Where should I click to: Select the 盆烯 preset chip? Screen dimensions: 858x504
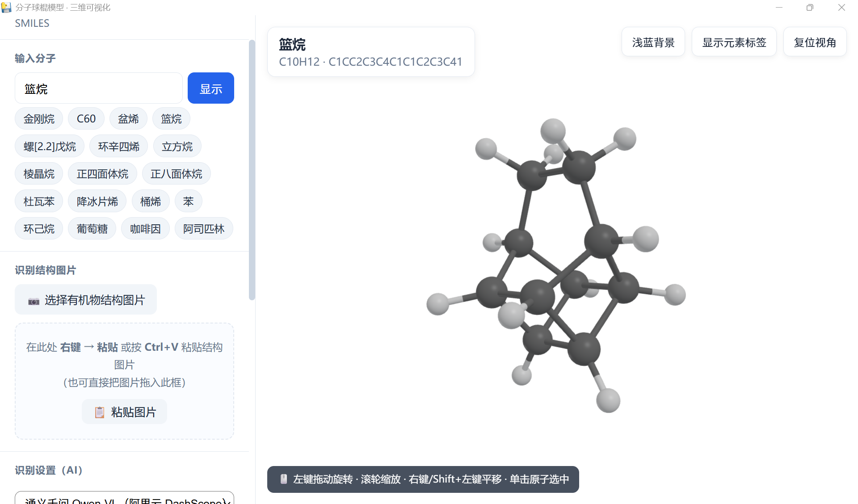(128, 119)
